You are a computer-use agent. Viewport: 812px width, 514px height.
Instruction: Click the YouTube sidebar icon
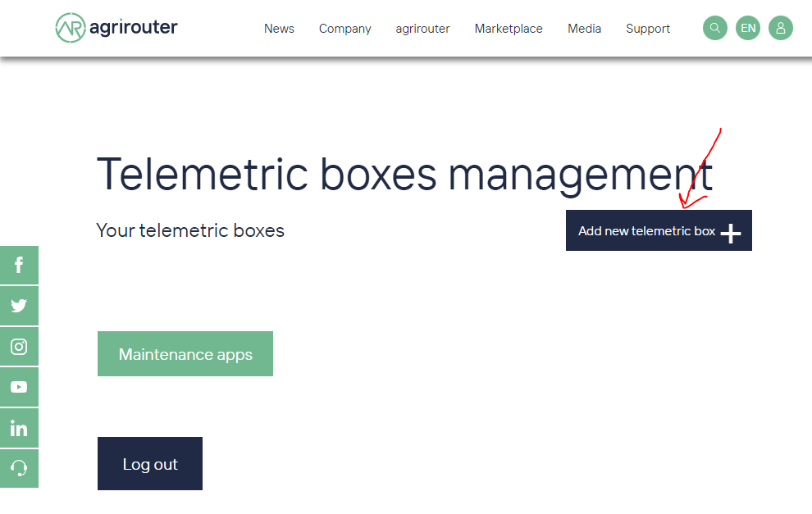pyautogui.click(x=19, y=386)
